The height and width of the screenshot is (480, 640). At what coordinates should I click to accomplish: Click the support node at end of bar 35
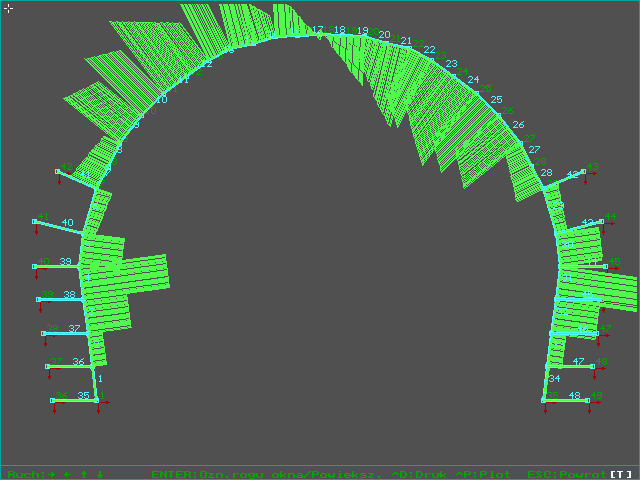53,400
